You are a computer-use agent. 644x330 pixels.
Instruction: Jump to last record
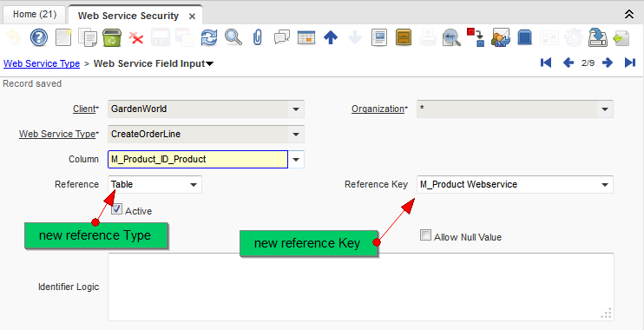pos(630,63)
